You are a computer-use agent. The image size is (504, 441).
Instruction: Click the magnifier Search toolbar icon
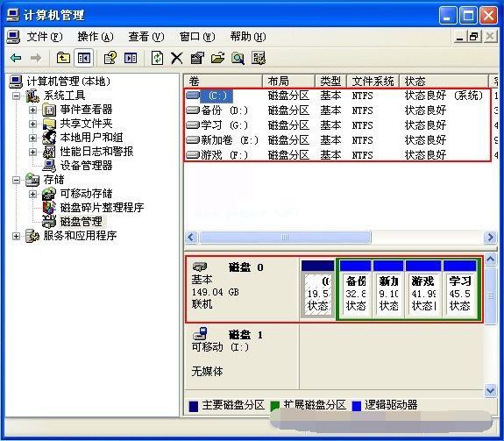click(238, 58)
